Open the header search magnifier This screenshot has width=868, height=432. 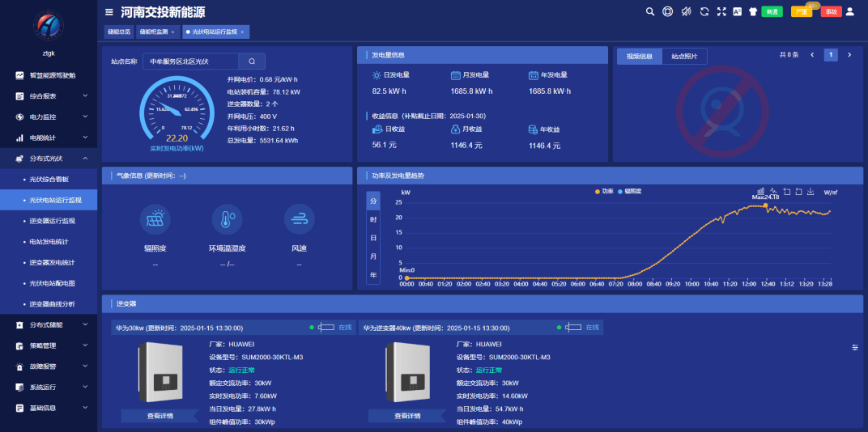point(650,11)
